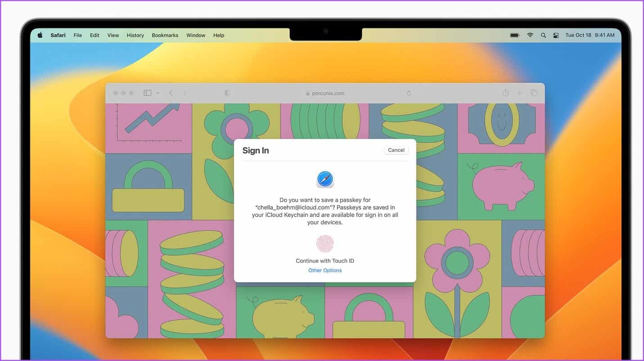This screenshot has width=644, height=361.
Task: Click the red close window button
Action: point(115,93)
